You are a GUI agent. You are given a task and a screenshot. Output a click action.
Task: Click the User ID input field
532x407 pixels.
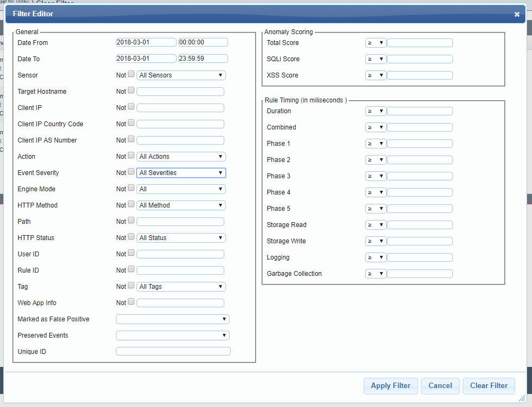coord(180,254)
